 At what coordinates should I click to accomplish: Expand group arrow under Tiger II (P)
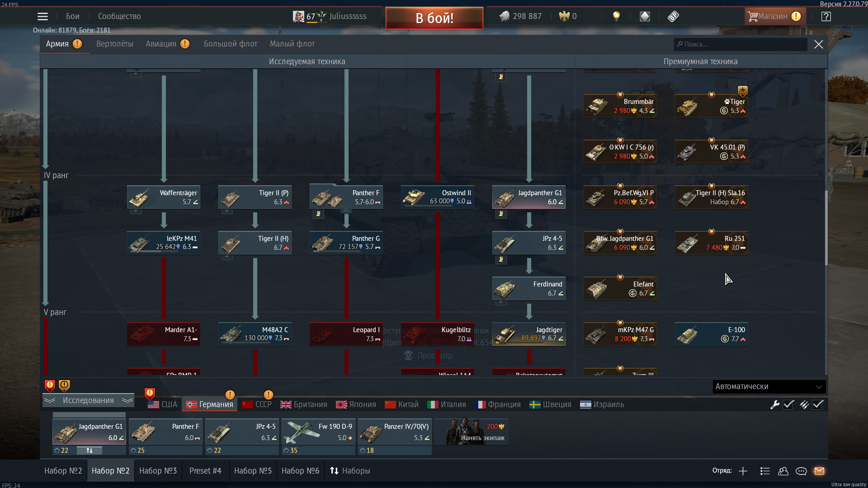point(227,211)
